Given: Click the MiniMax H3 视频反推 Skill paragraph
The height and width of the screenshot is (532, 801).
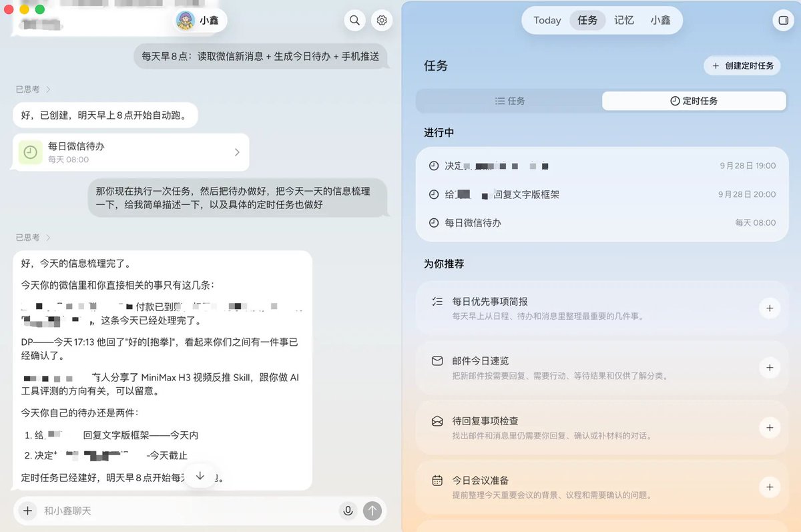Looking at the screenshot, I should 160,384.
